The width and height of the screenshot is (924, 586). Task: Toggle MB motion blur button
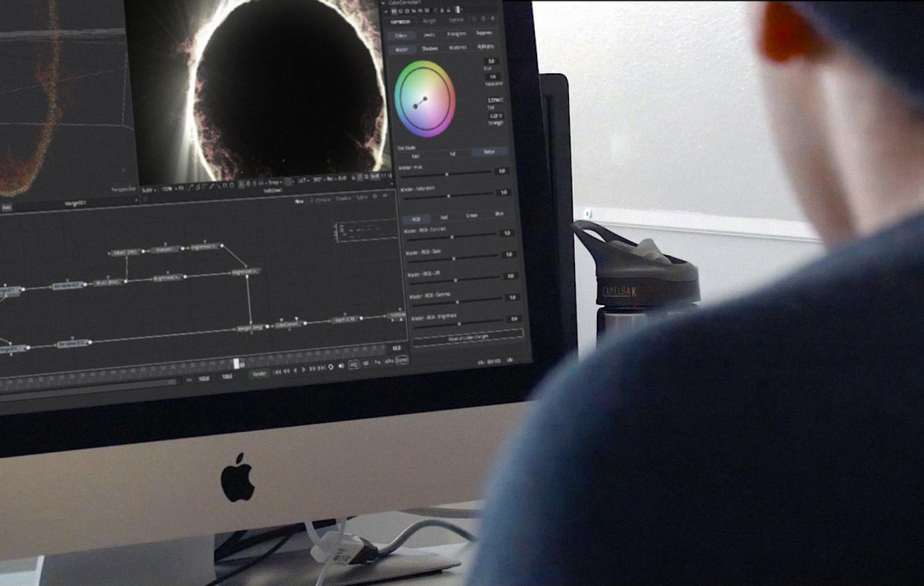[366, 363]
